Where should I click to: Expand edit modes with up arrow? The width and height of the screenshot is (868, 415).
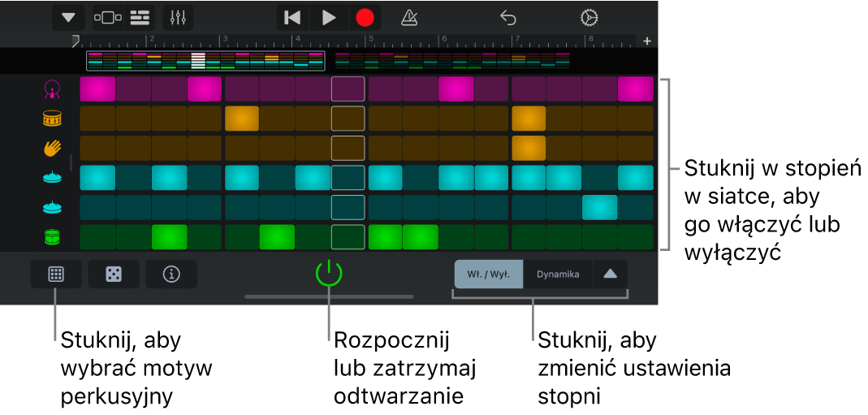[x=610, y=275]
